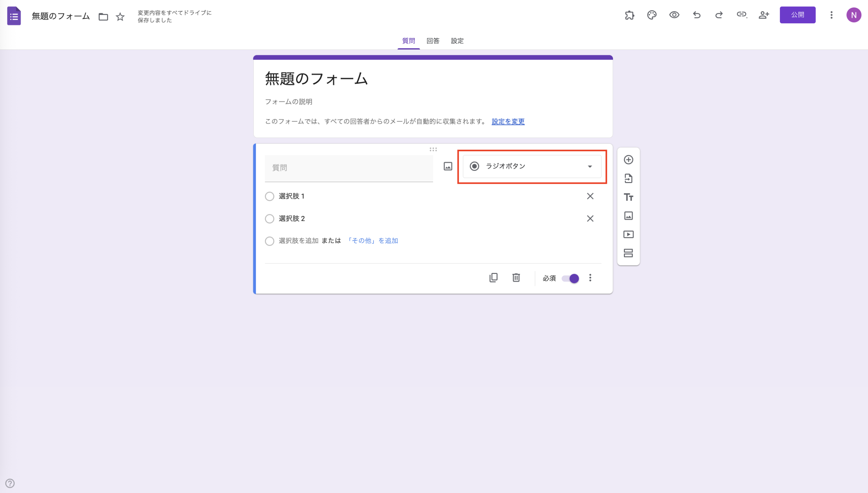Open the theme customization palette
The width and height of the screenshot is (868, 493).
(x=652, y=15)
